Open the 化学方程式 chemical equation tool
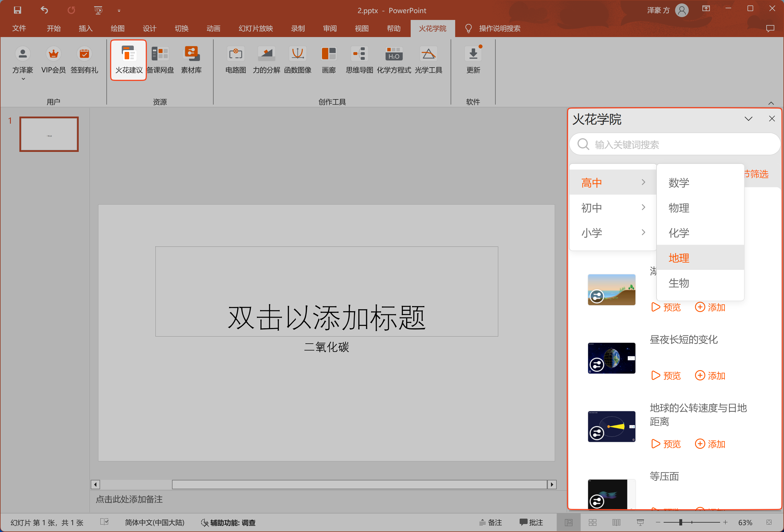This screenshot has width=784, height=532. click(394, 60)
